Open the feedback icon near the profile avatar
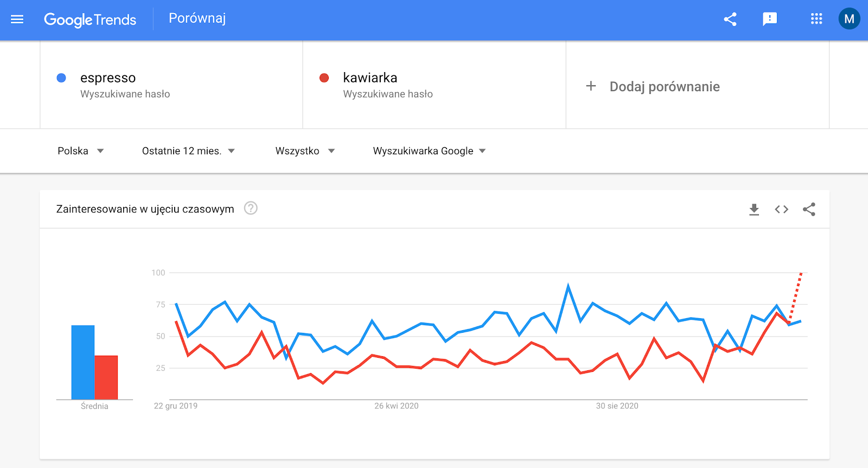 click(x=770, y=19)
